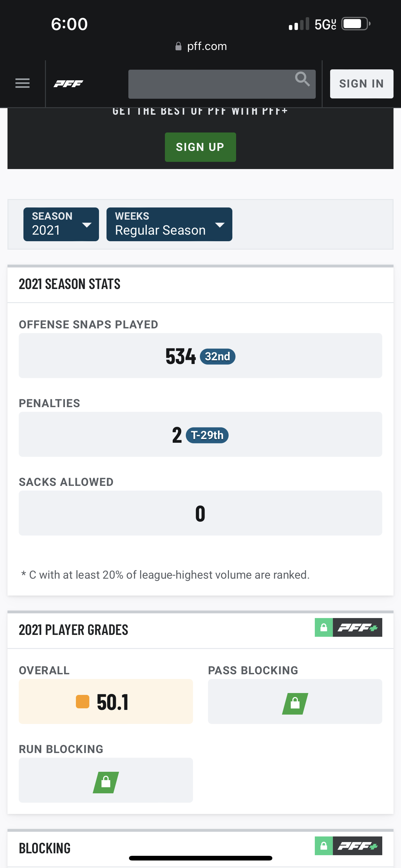Click the green Sign Up button

[x=200, y=147]
